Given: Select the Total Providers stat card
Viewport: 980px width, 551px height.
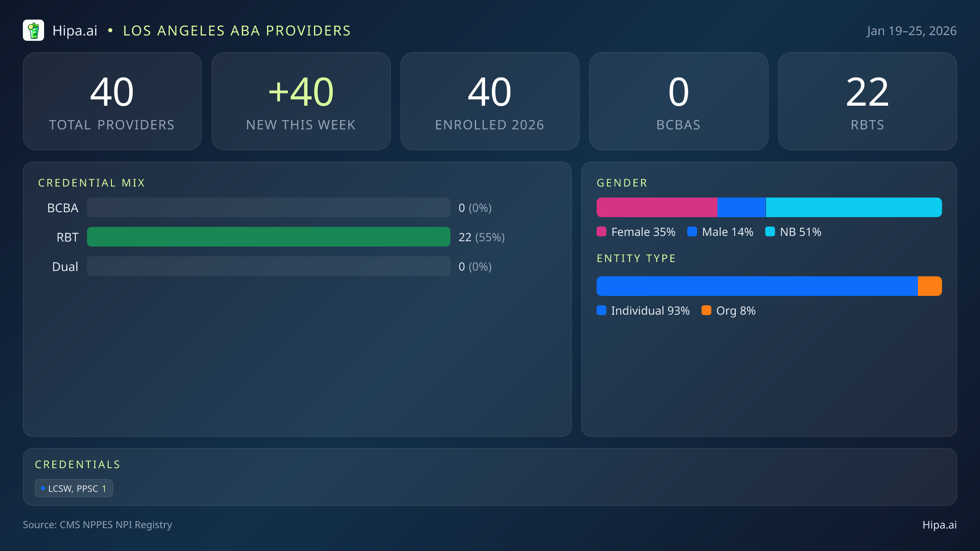Looking at the screenshot, I should click(112, 101).
